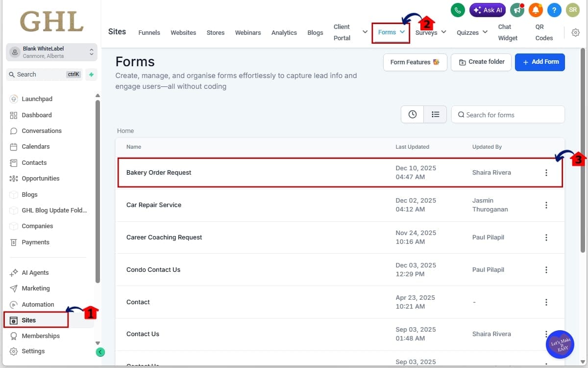This screenshot has height=368, width=588.
Task: Check the orange notifications bell
Action: click(x=536, y=10)
